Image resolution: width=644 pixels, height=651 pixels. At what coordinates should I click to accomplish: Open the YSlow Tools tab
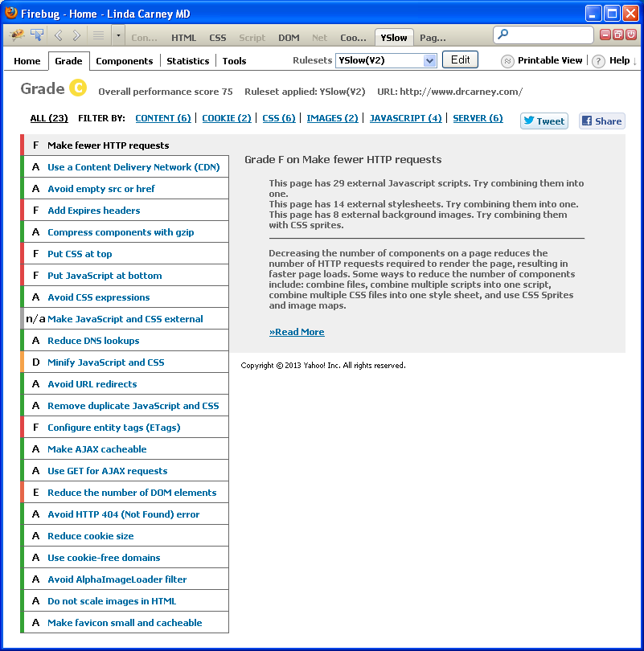pyautogui.click(x=234, y=61)
